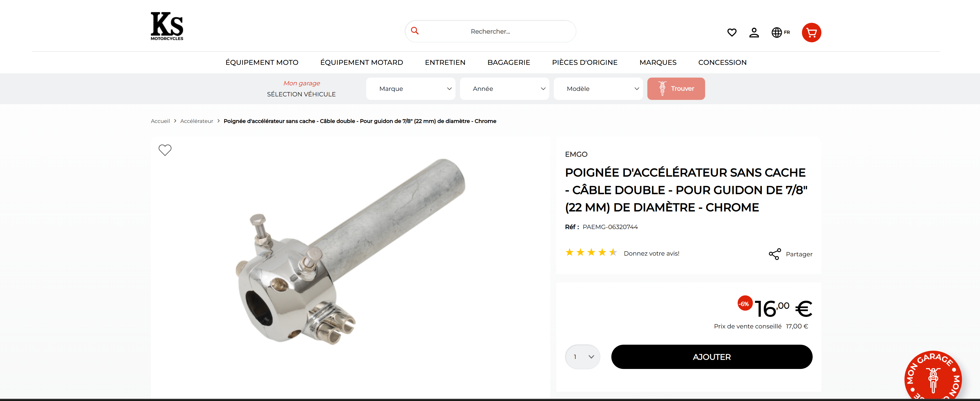Open the FR language globe selector

point(781,32)
